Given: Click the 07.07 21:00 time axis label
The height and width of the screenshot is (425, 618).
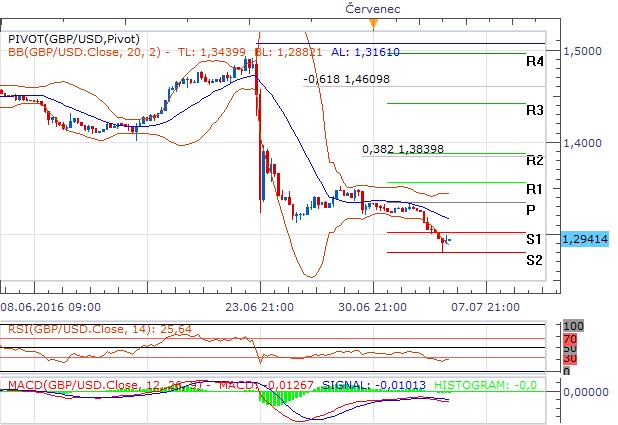Looking at the screenshot, I should tap(486, 307).
